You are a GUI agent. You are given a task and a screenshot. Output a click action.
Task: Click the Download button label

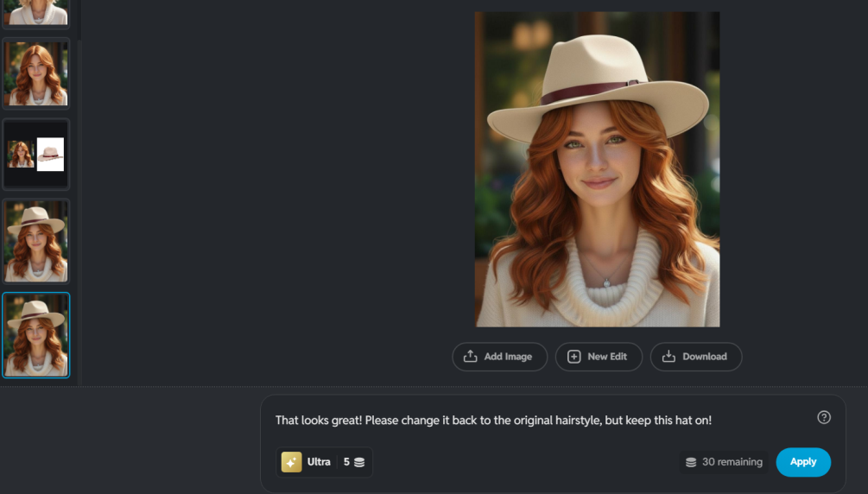click(704, 357)
